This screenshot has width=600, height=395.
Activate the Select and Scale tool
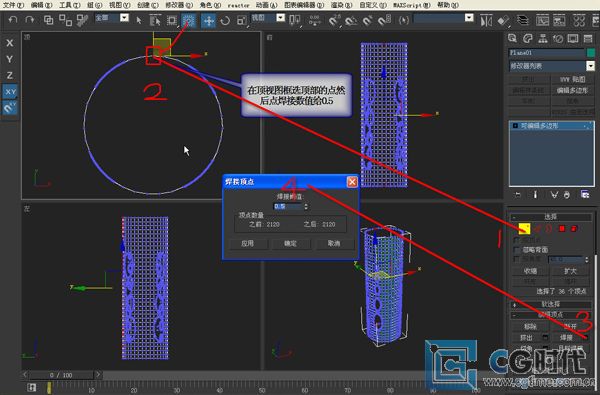(x=242, y=20)
